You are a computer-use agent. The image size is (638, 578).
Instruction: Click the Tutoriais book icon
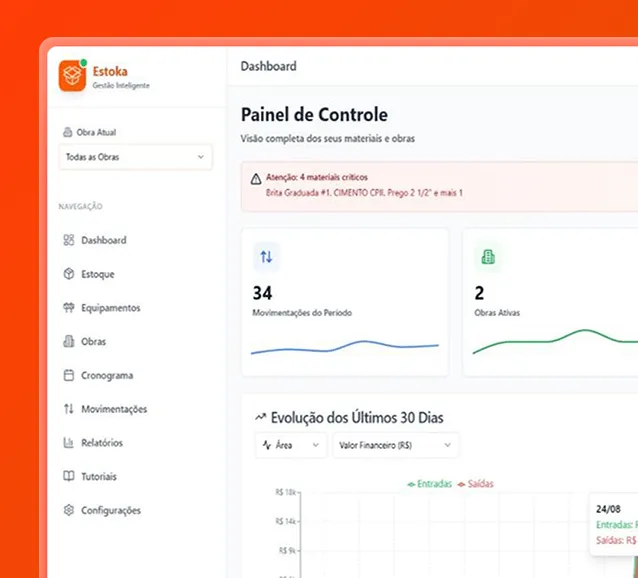(69, 477)
